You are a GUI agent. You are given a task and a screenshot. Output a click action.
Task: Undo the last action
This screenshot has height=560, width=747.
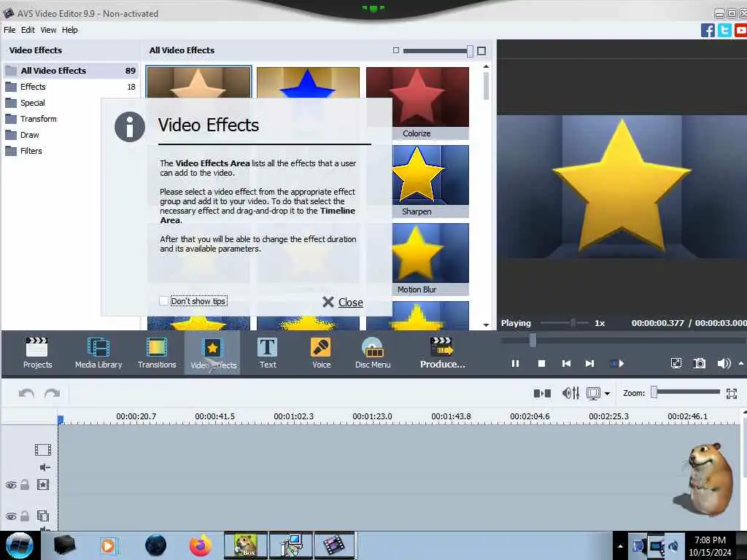[x=27, y=393]
